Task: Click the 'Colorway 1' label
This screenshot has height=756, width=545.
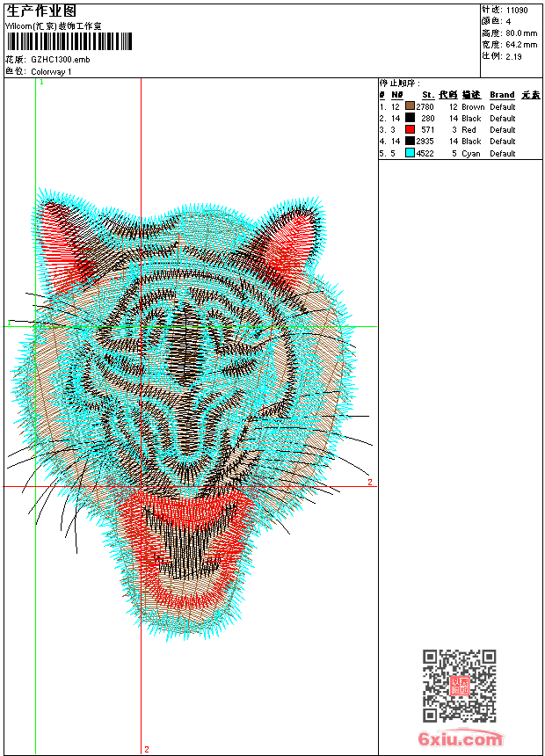Action: coord(51,71)
